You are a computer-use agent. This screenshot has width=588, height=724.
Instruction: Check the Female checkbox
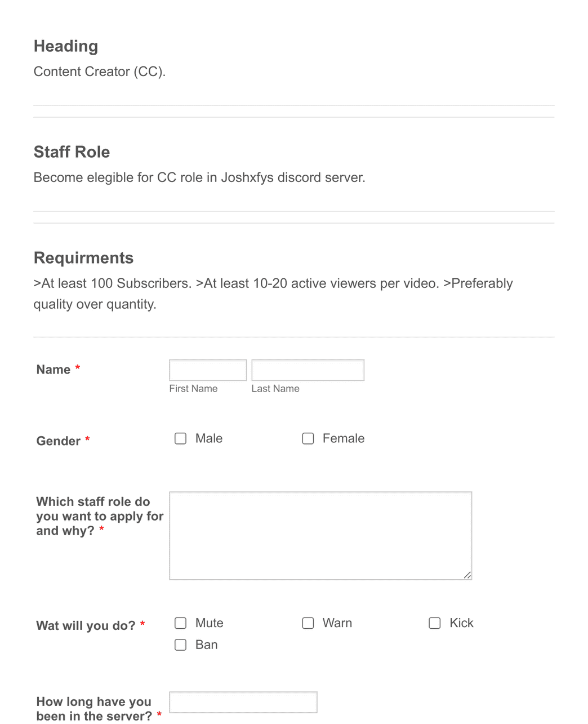click(308, 438)
